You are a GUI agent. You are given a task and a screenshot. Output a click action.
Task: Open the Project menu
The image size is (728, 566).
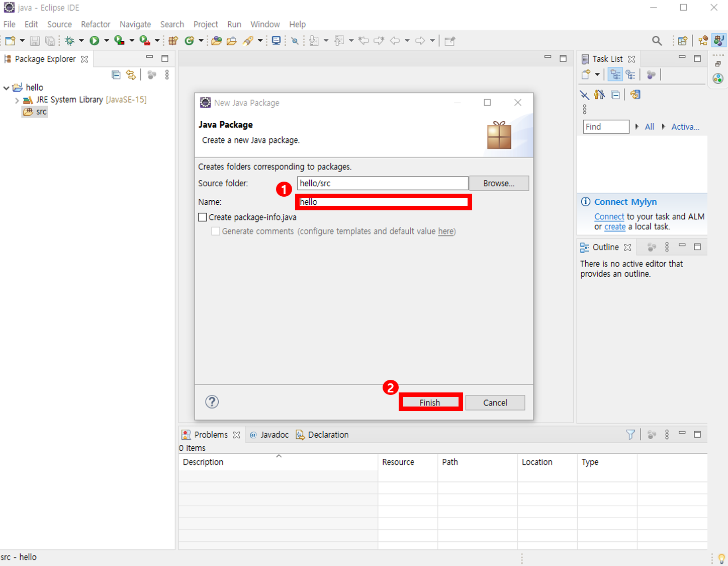(x=206, y=24)
